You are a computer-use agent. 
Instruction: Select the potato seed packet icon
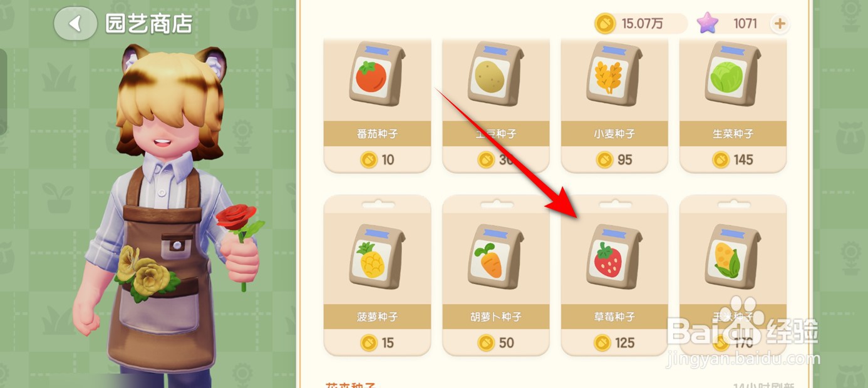pos(495,74)
